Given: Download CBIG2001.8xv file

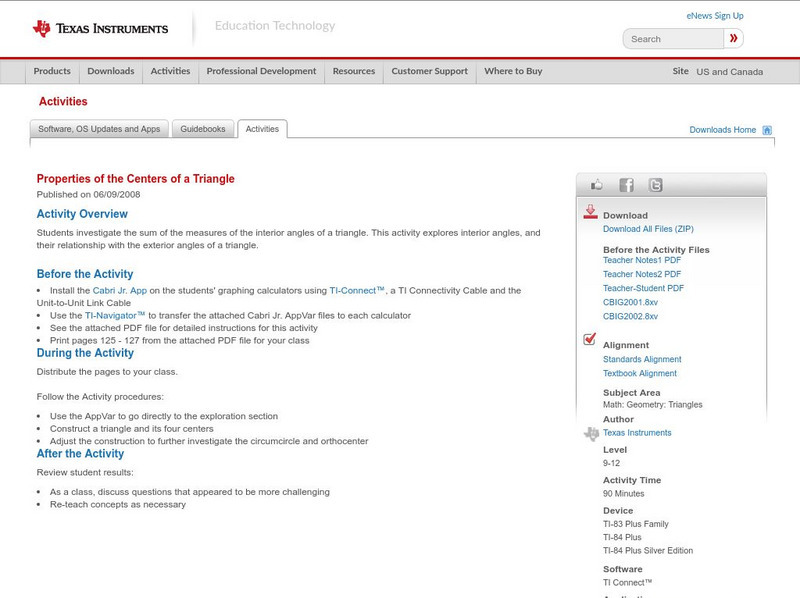Looking at the screenshot, I should [630, 303].
